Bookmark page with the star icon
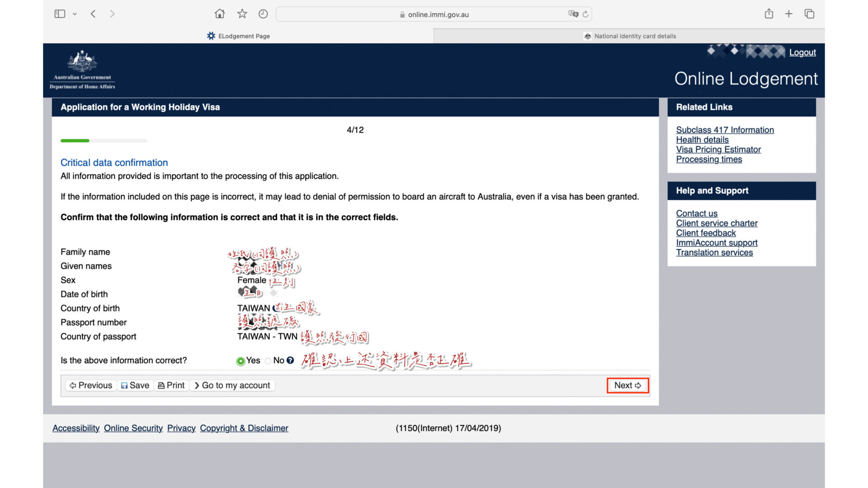Image resolution: width=868 pixels, height=488 pixels. [x=242, y=14]
